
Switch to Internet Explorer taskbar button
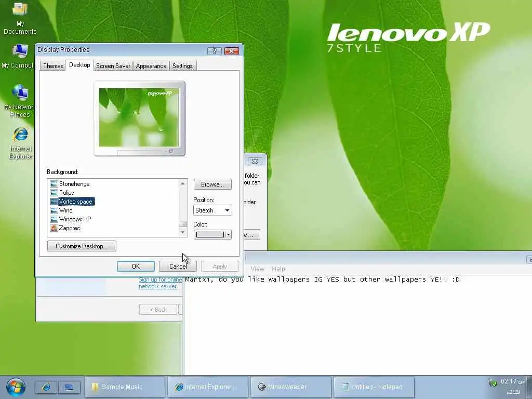click(208, 387)
